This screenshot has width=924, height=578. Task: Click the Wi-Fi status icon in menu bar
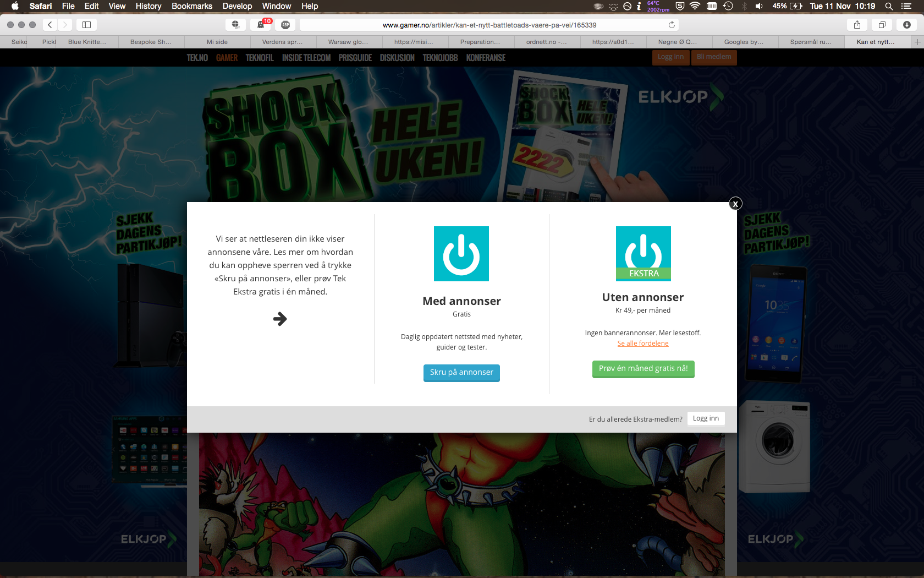[x=695, y=6]
